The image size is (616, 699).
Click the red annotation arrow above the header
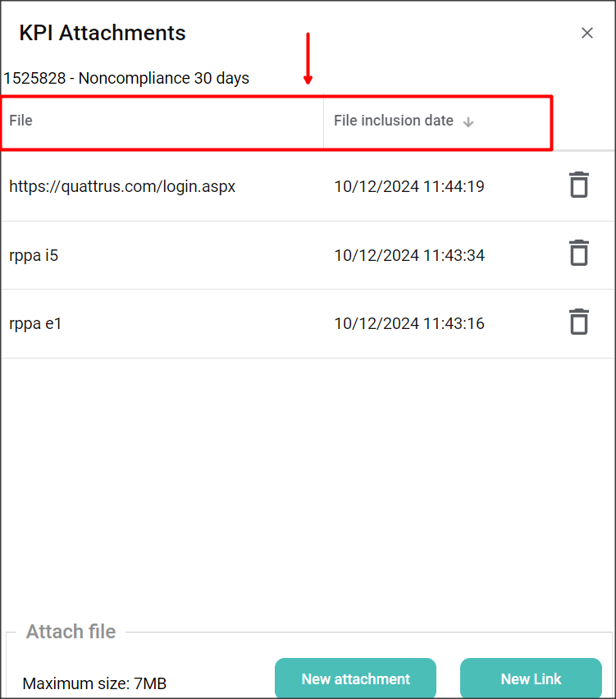[x=308, y=59]
